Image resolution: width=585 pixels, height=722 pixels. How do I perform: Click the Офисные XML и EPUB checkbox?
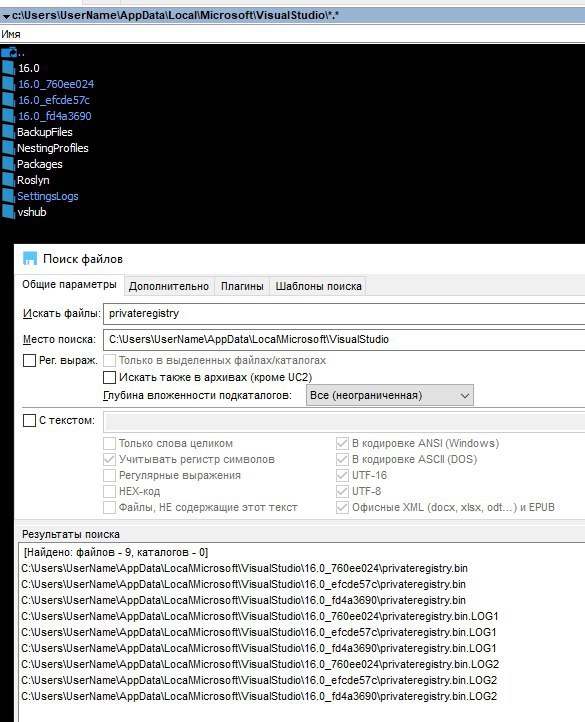coord(342,507)
